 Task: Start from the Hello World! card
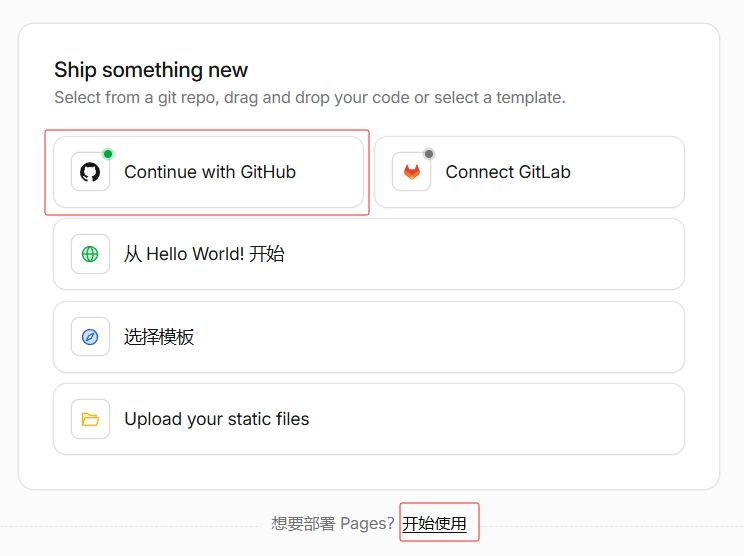369,254
